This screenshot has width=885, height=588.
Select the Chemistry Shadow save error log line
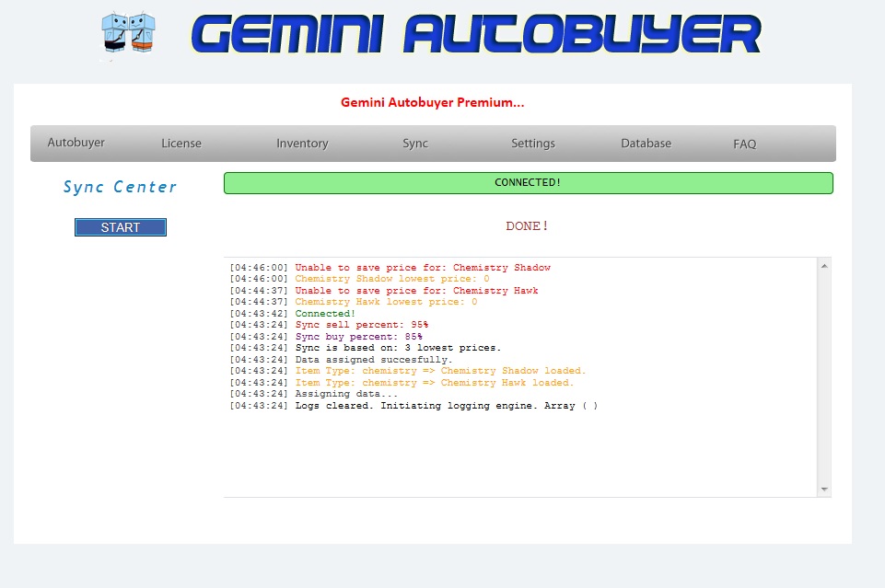click(422, 268)
